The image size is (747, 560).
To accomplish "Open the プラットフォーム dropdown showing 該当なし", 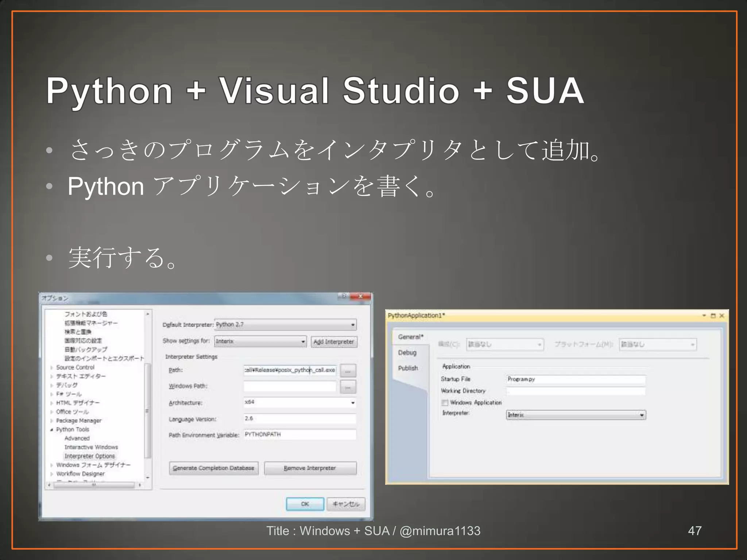I will click(658, 345).
